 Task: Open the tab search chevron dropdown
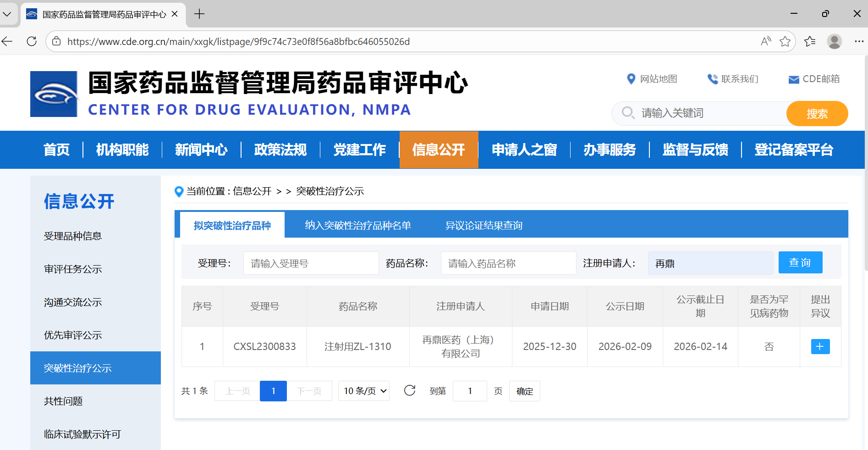tap(7, 14)
